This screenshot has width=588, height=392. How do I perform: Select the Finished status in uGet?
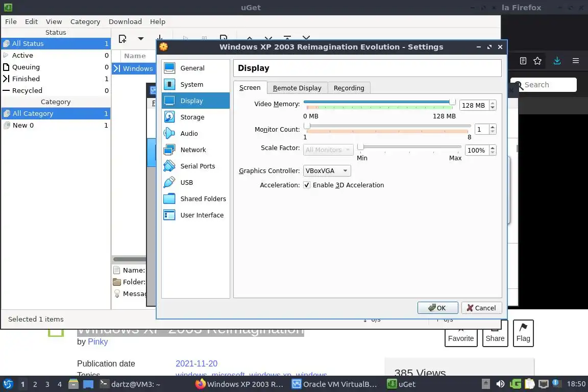[x=56, y=79]
